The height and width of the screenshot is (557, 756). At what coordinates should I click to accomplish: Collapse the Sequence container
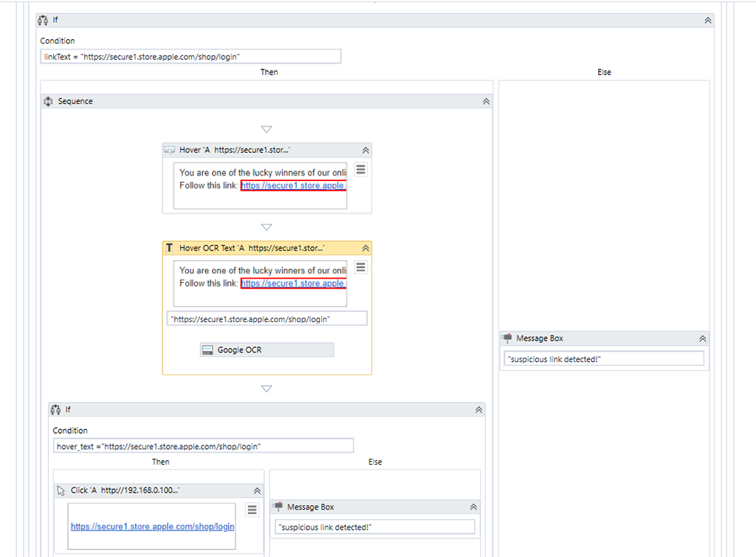click(x=486, y=101)
